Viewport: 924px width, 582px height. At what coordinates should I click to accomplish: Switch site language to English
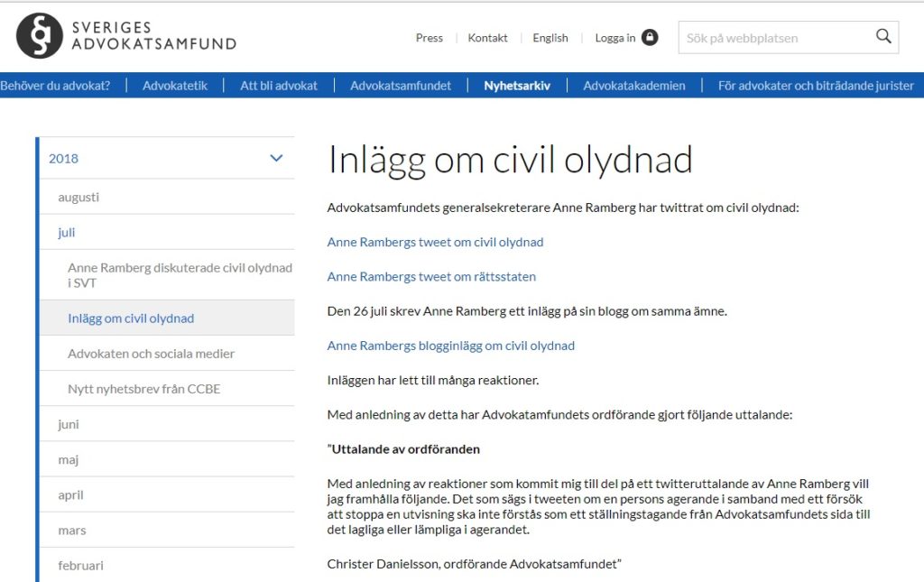tap(550, 38)
